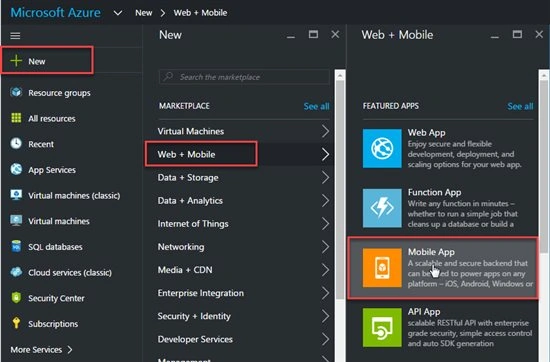This screenshot has height=362, width=550.
Task: Minimize the Web + Mobile blade
Action: point(495,36)
